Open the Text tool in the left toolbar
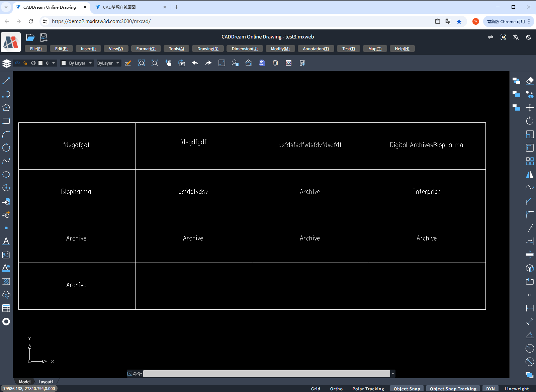 click(6, 241)
